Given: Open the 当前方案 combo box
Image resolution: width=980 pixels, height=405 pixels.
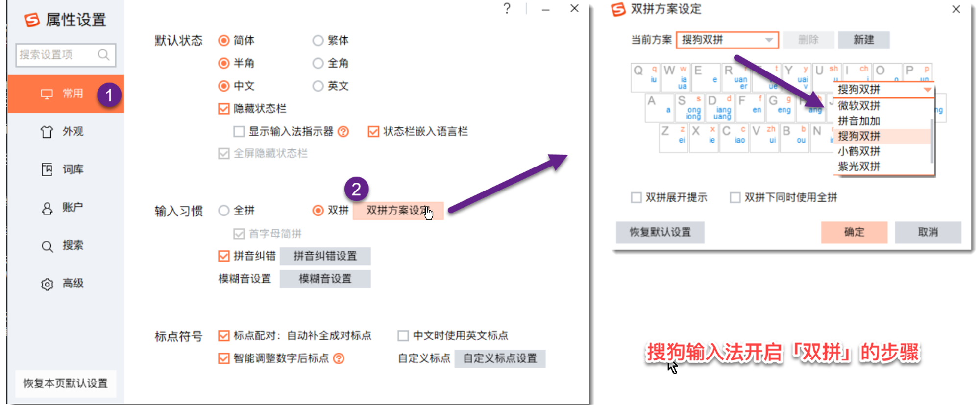Looking at the screenshot, I should [x=727, y=40].
